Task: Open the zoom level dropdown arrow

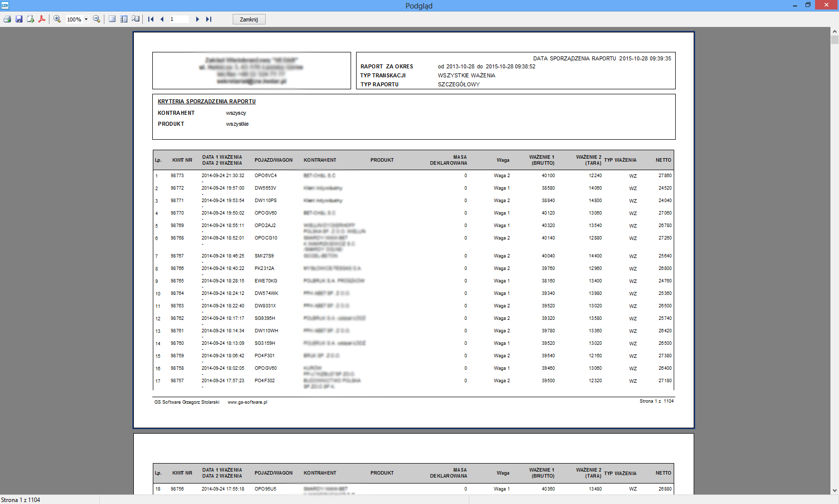Action: click(86, 19)
